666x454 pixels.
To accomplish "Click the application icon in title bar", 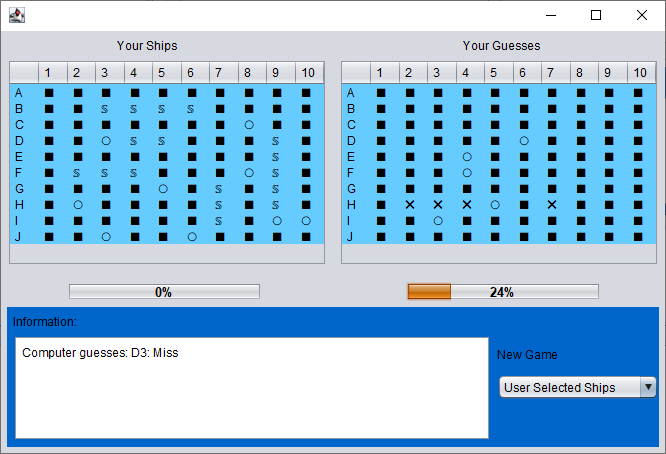I will pyautogui.click(x=16, y=15).
